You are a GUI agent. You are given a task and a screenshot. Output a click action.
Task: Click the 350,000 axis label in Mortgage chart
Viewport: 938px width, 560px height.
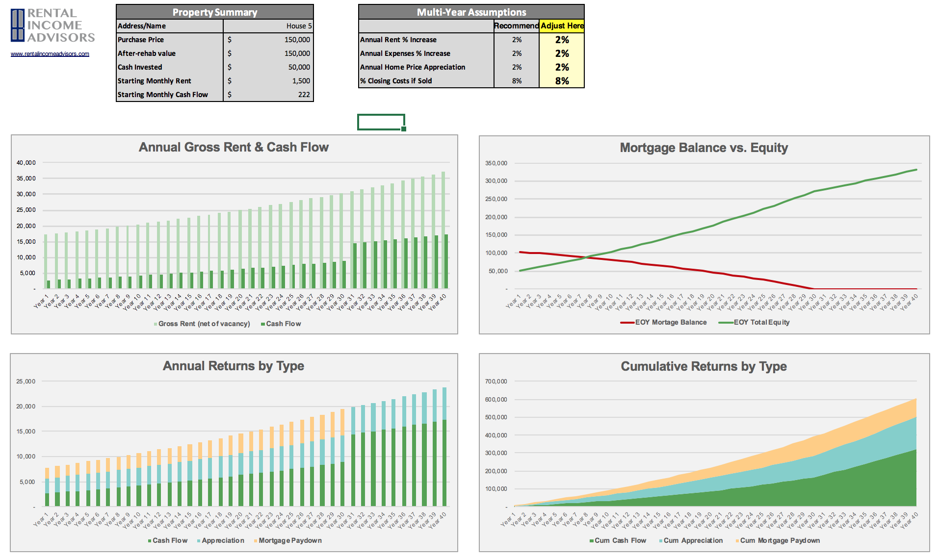pos(496,163)
